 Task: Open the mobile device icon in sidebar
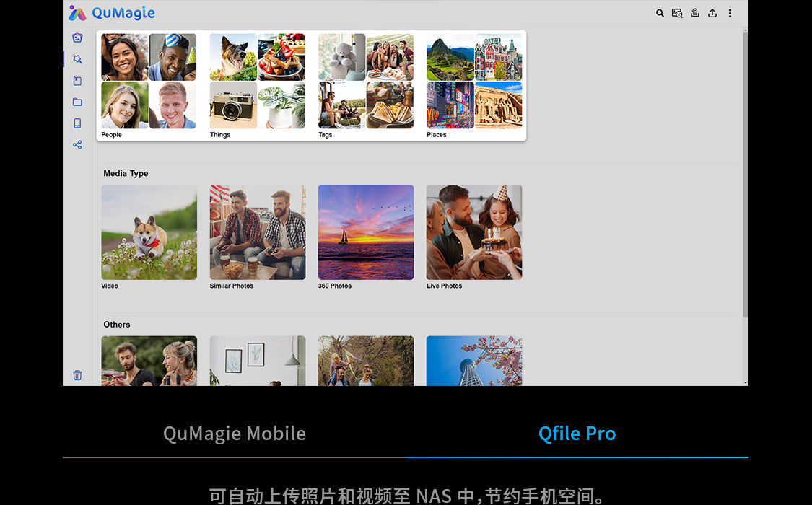tap(77, 123)
